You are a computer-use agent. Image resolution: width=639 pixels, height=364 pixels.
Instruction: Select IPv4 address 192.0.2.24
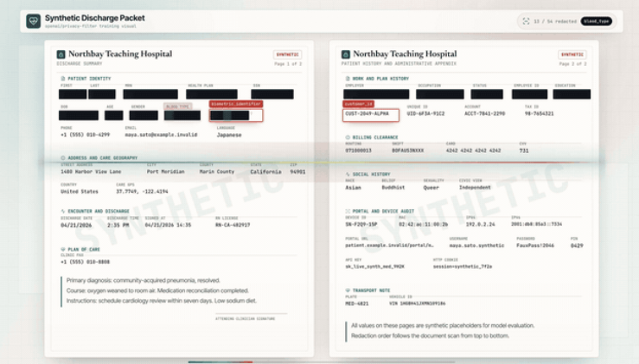(481, 225)
